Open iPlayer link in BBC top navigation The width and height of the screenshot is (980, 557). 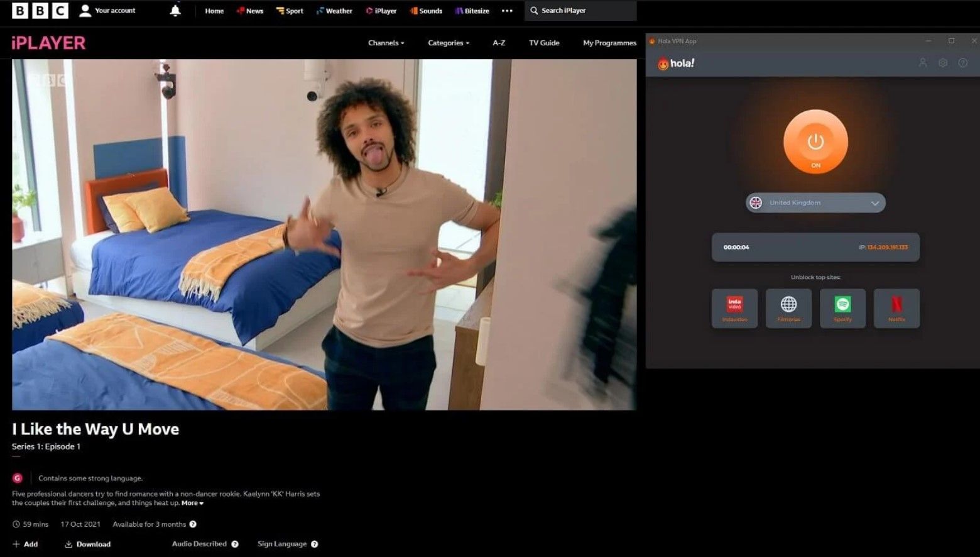[x=381, y=11]
